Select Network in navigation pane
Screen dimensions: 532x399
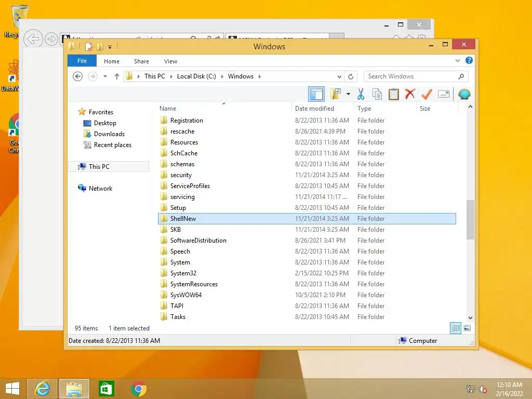pyautogui.click(x=100, y=188)
